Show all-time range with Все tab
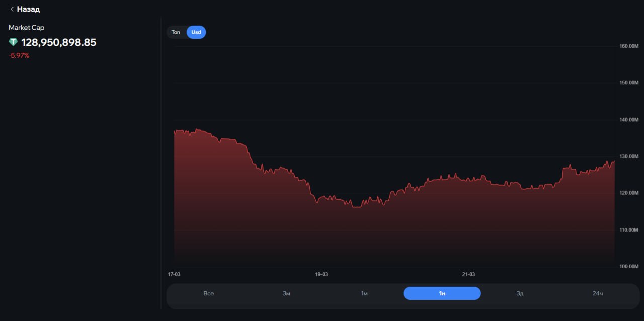644x321 pixels. coord(209,293)
